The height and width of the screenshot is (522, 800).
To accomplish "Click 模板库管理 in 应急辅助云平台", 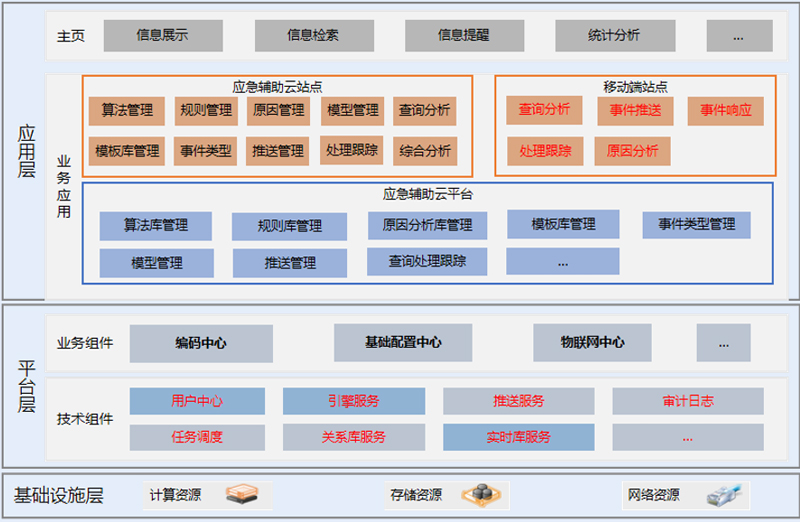I will click(x=563, y=224).
